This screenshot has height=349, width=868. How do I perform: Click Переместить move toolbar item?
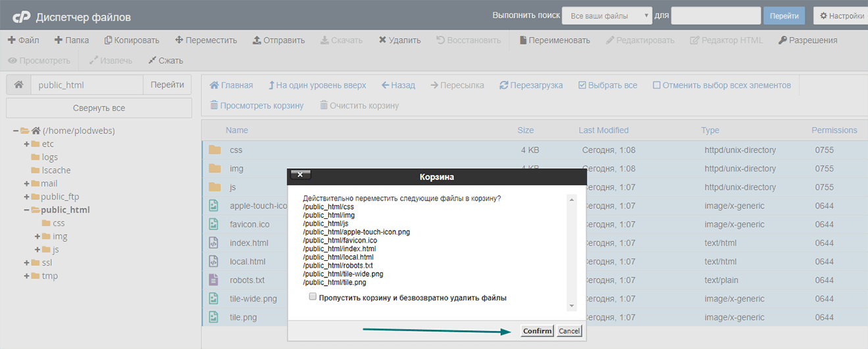(206, 40)
